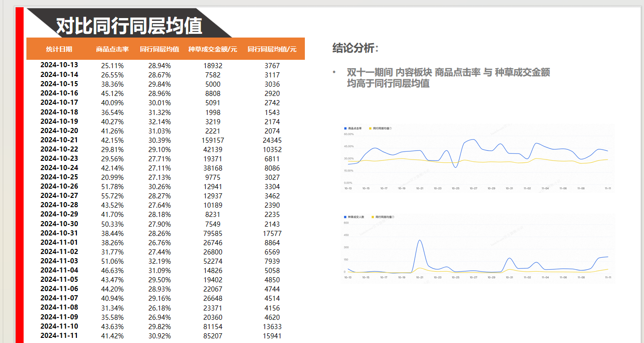Click the peer amount value 13633

272,327
